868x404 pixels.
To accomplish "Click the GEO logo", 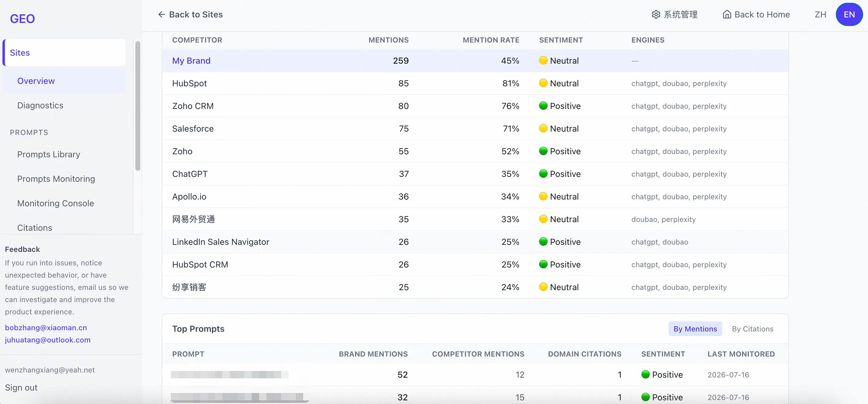I will click(22, 18).
